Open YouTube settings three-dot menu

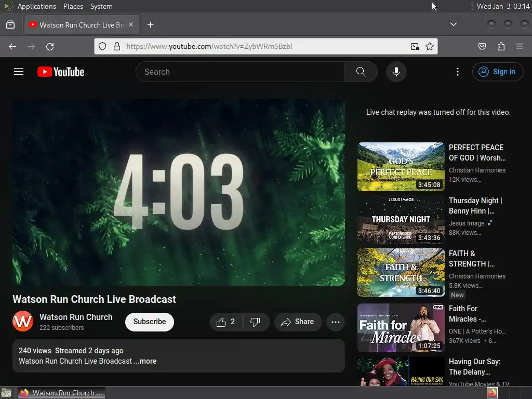457,72
